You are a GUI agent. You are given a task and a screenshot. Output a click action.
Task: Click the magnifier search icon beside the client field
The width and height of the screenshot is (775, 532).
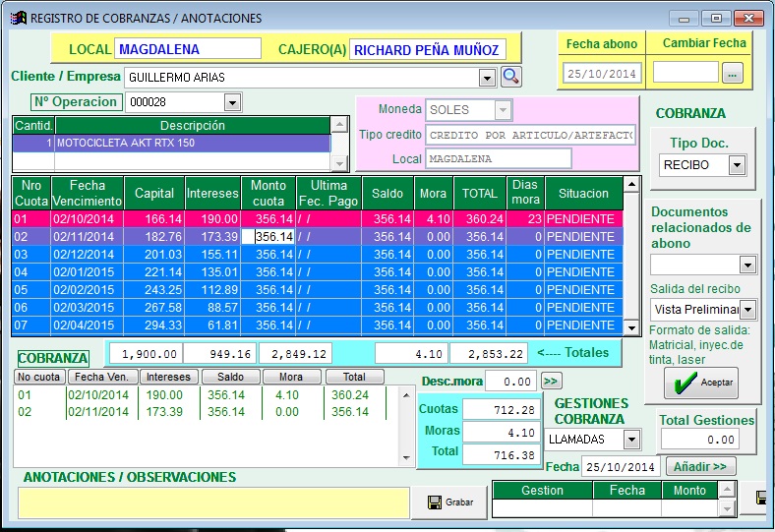[511, 77]
